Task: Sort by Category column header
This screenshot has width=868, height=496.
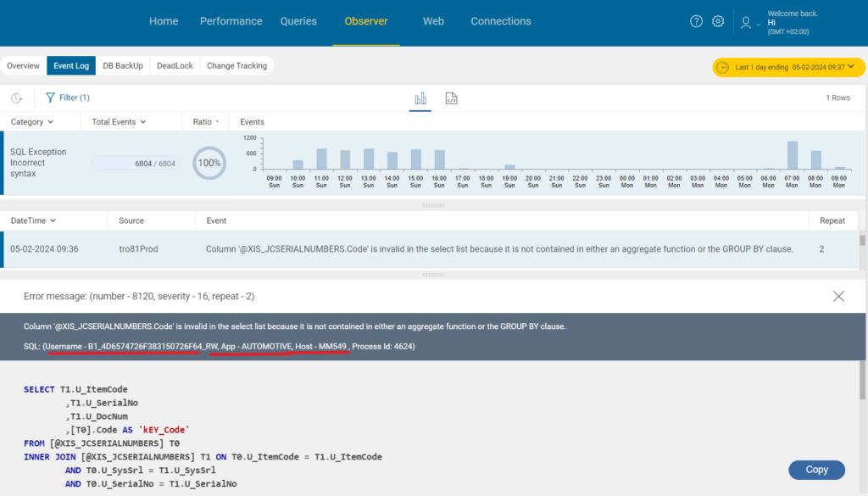Action: 32,122
